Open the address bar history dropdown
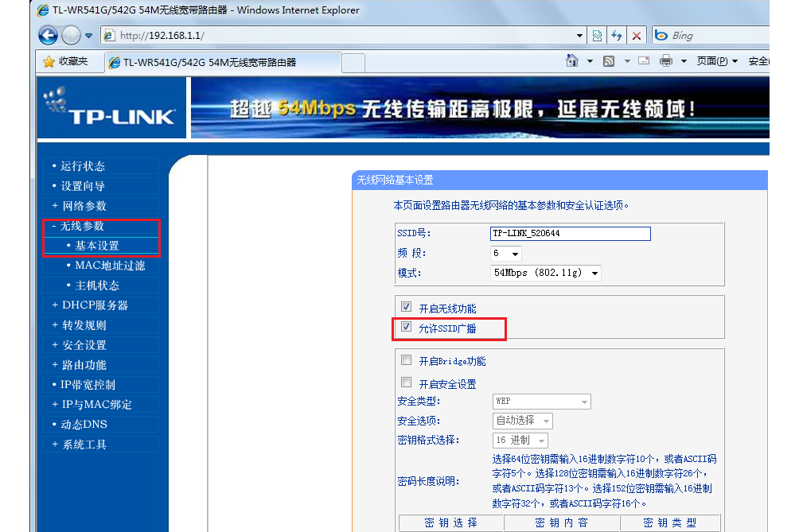 pos(579,36)
